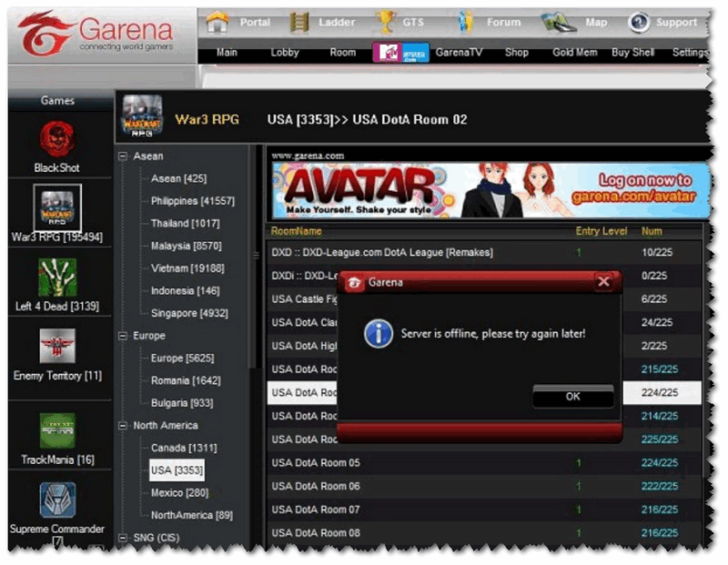Click the MTV banner icon in menu bar
This screenshot has height=565, width=728.
point(400,53)
